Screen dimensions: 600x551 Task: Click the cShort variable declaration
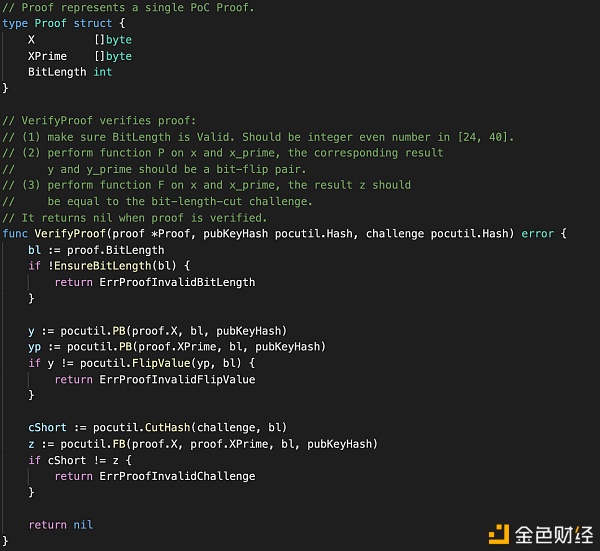[x=47, y=427]
